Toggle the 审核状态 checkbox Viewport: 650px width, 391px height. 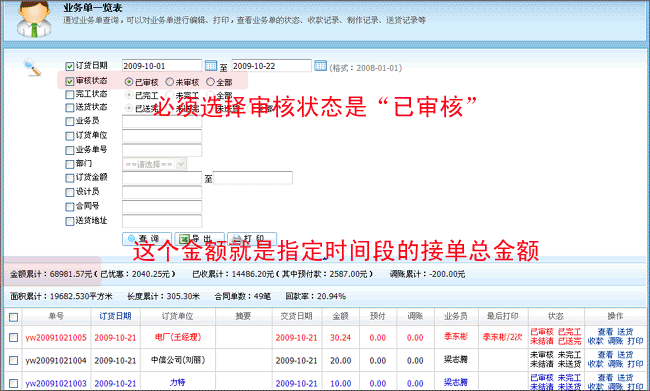coord(70,81)
